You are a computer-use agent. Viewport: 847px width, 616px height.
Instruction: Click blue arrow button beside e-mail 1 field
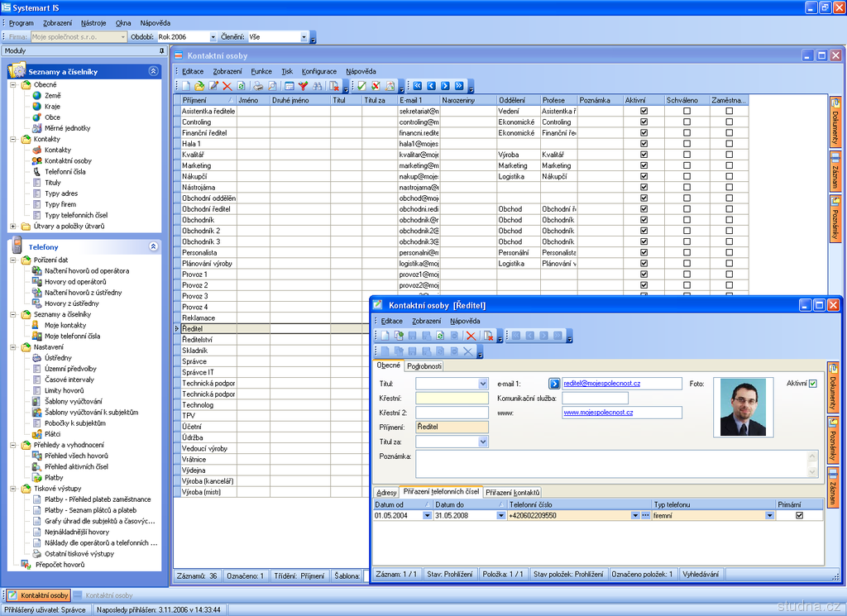pos(554,384)
